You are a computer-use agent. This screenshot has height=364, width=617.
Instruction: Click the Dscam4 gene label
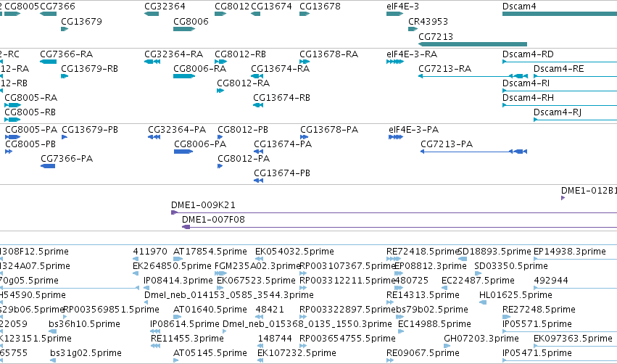pos(519,7)
